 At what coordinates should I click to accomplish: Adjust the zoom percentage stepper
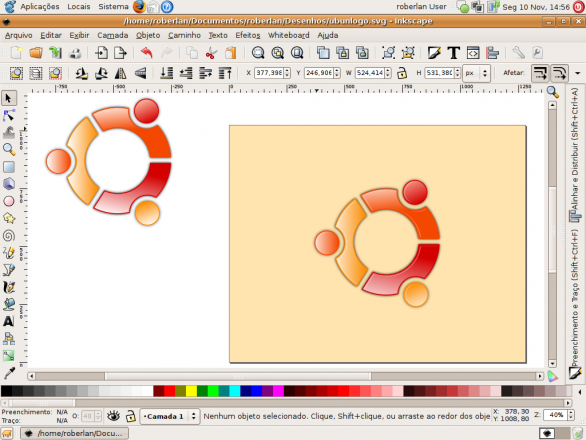[x=571, y=415]
